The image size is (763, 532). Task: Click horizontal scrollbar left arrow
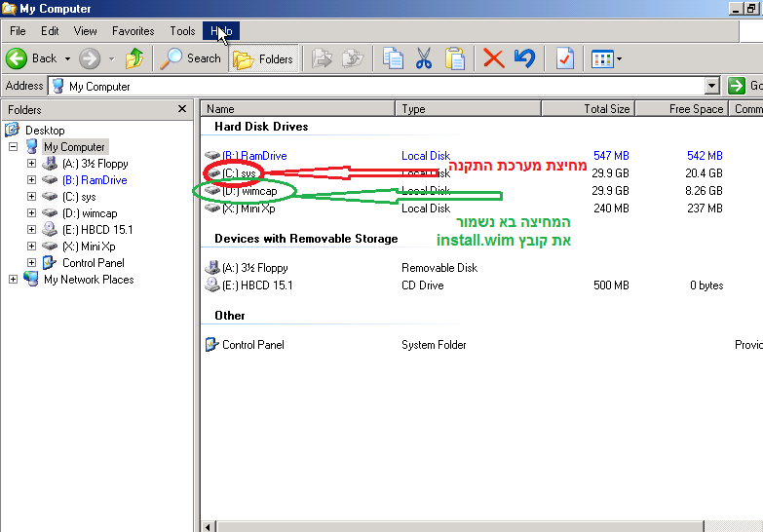pos(209,527)
